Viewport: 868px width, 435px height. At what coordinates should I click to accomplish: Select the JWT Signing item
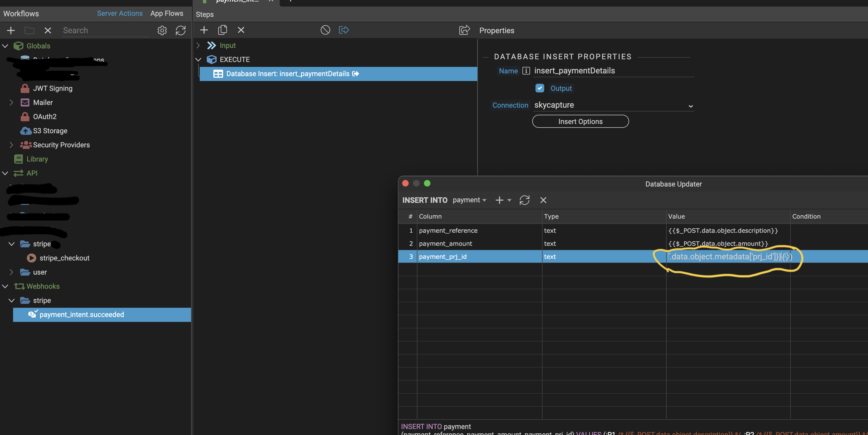[53, 88]
